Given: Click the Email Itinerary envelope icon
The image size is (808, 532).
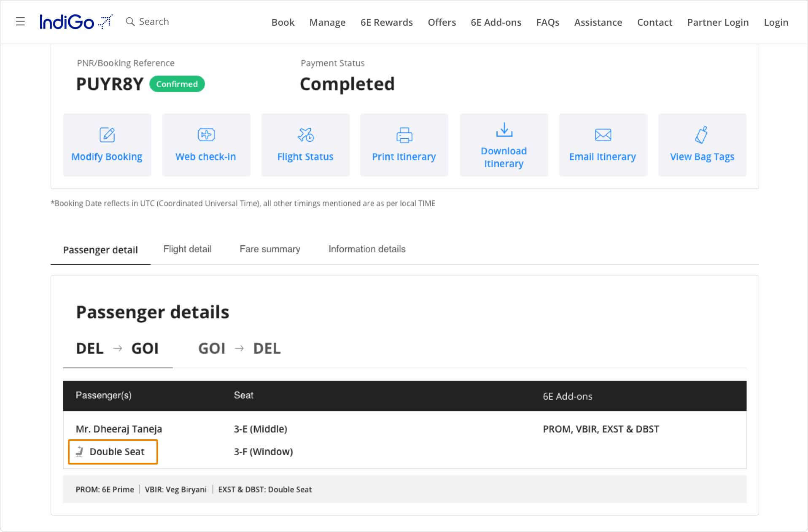Looking at the screenshot, I should point(603,135).
